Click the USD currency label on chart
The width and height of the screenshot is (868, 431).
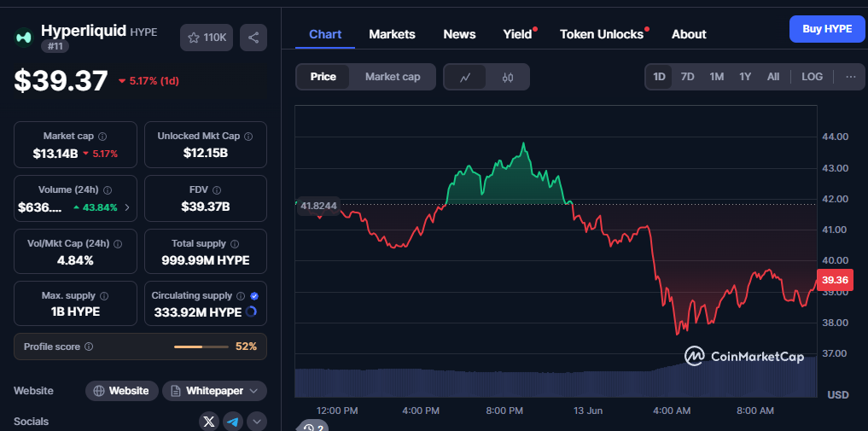click(x=838, y=395)
